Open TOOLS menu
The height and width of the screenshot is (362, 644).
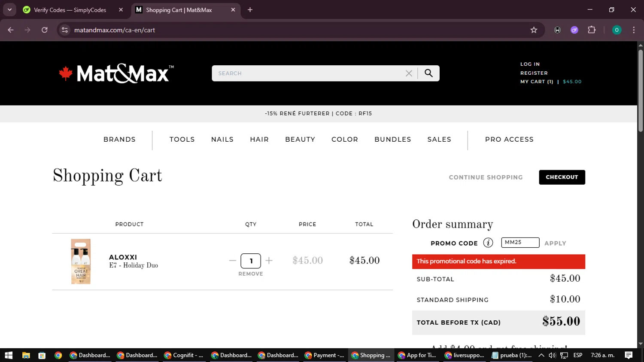point(182,140)
